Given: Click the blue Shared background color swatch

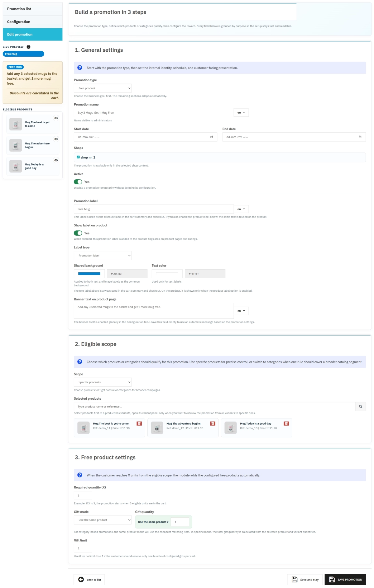Looking at the screenshot, I should coord(89,274).
